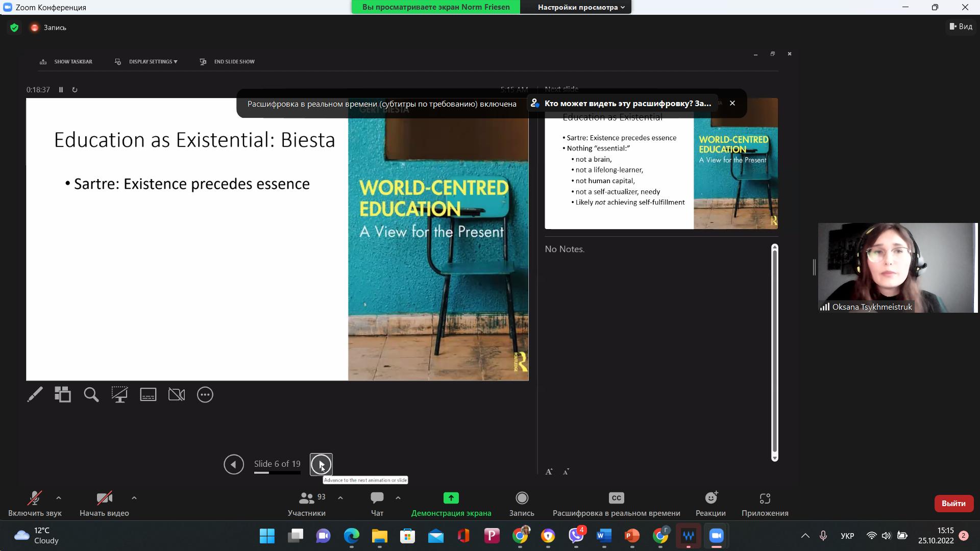The width and height of the screenshot is (980, 551).
Task: Open the Zoom Chat panel
Action: click(x=377, y=504)
